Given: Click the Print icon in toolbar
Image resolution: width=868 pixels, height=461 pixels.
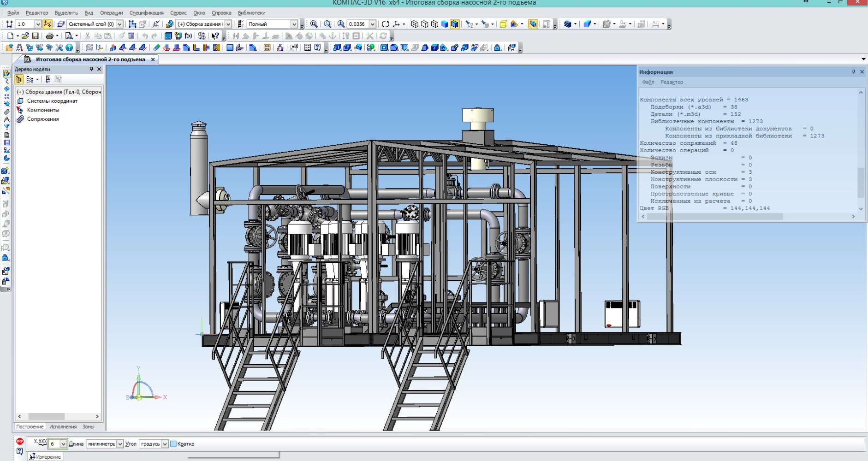Looking at the screenshot, I should (49, 36).
